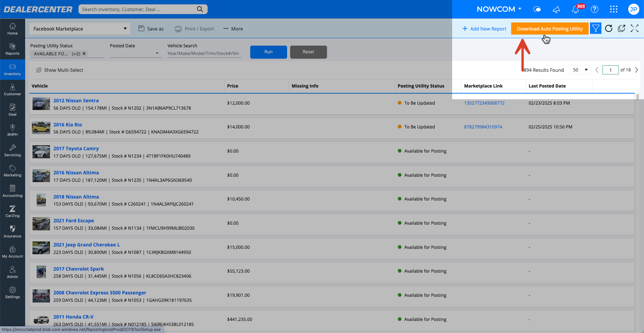Open the Posted Date dropdown

coord(136,53)
